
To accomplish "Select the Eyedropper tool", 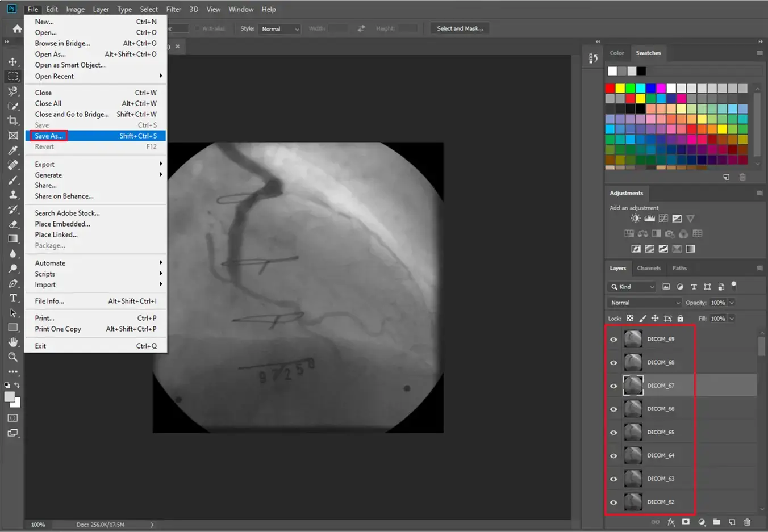I will pyautogui.click(x=12, y=150).
